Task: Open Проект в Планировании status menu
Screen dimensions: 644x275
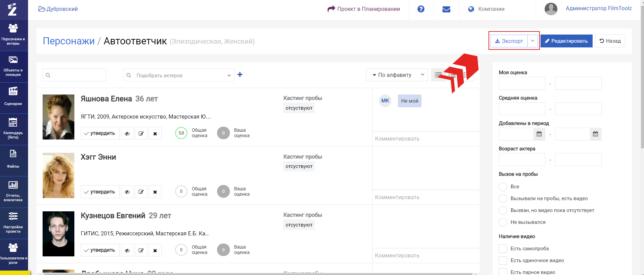Action: 364,9
